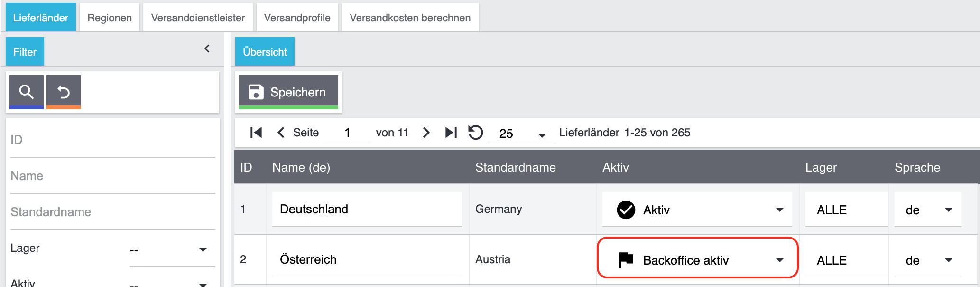Open the Versanddienstleister tab

198,18
